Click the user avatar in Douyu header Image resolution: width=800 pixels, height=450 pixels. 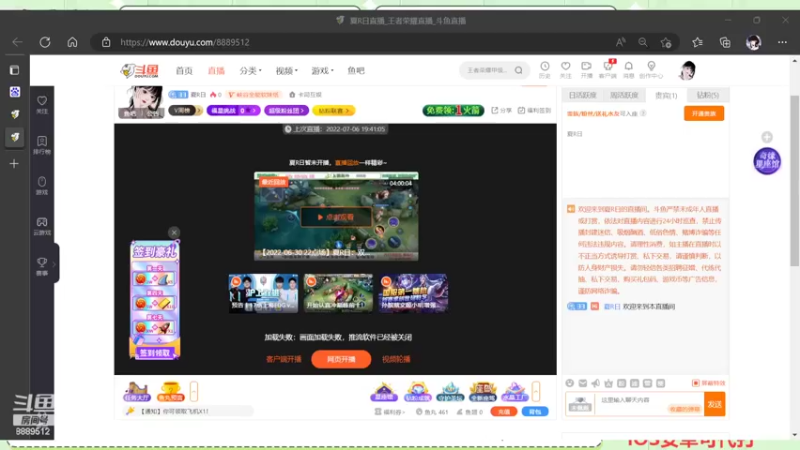coord(687,70)
